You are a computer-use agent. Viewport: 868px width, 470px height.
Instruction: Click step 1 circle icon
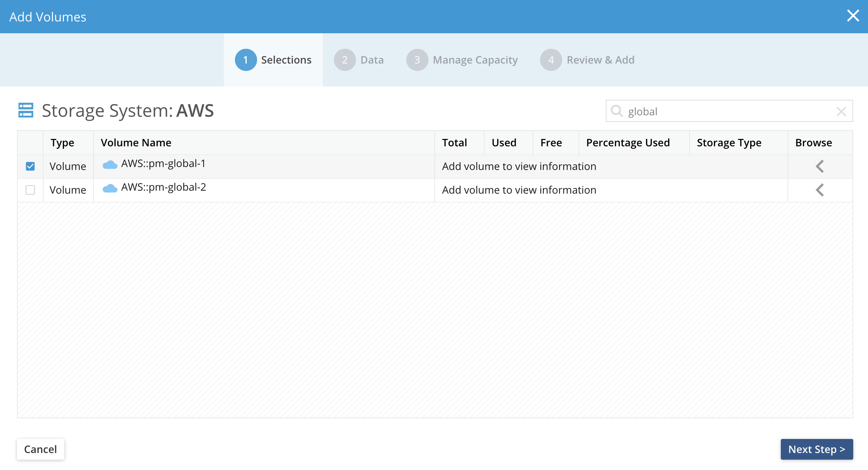click(246, 60)
